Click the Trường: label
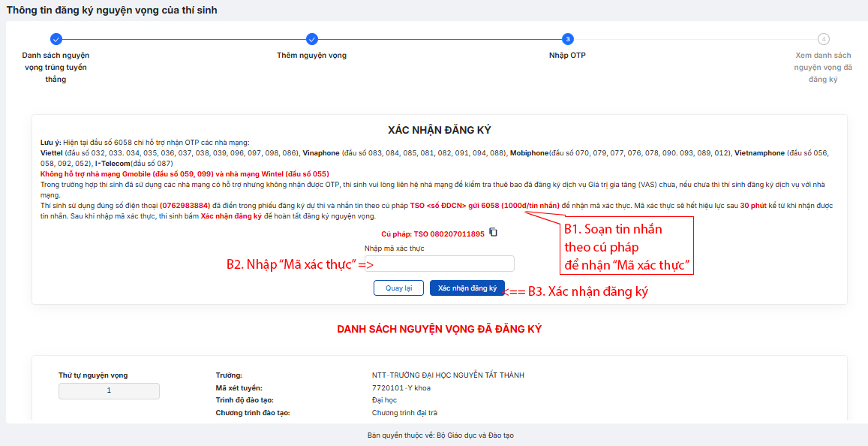The image size is (868, 446). pyautogui.click(x=229, y=375)
